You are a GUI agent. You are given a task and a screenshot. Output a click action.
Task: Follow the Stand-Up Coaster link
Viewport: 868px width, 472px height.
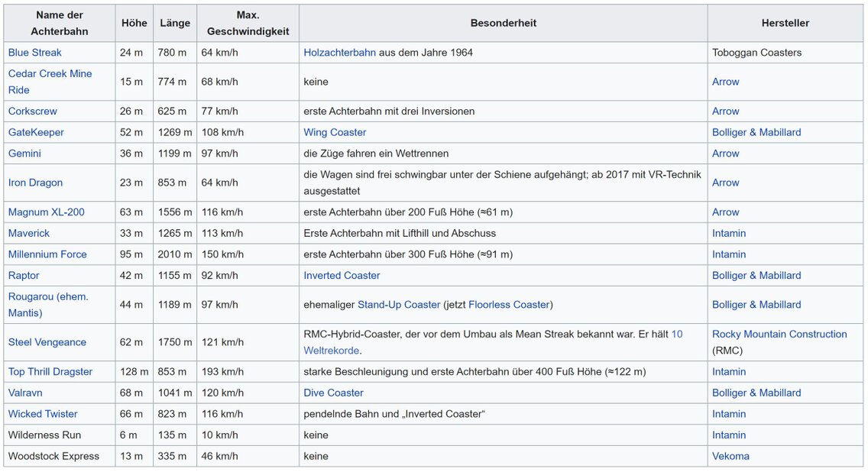[x=399, y=304]
